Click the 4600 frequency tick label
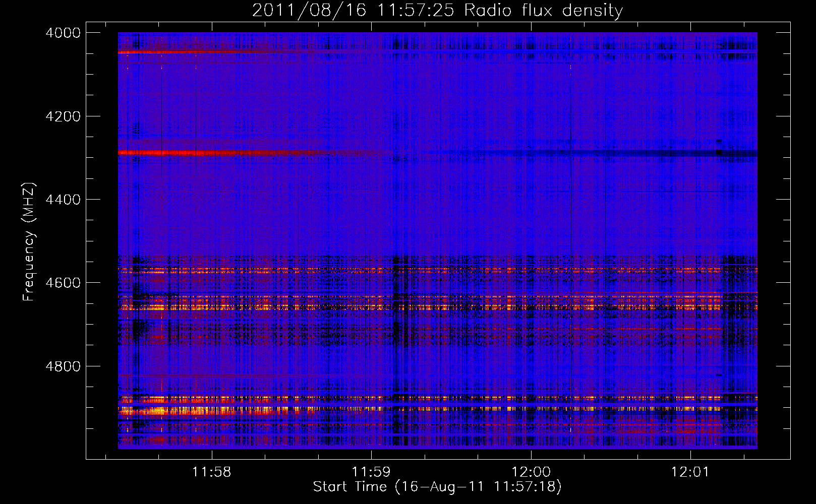Viewport: 816px width, 504px height. (x=63, y=283)
